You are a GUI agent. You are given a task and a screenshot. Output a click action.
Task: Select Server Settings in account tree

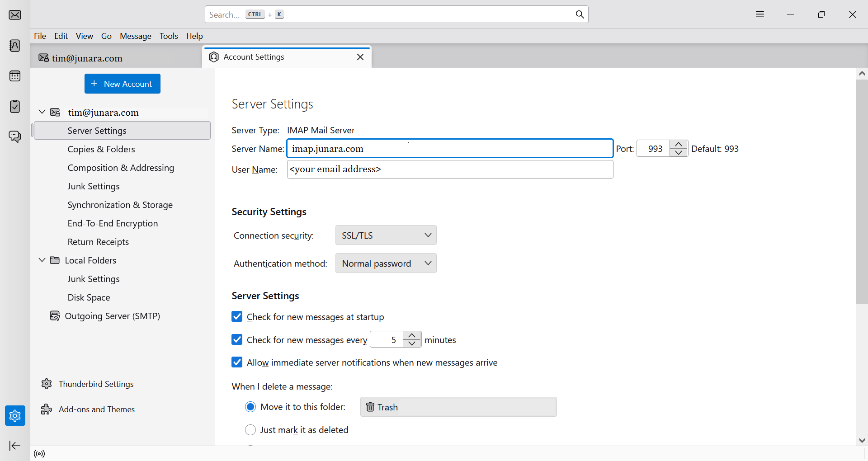(122, 130)
